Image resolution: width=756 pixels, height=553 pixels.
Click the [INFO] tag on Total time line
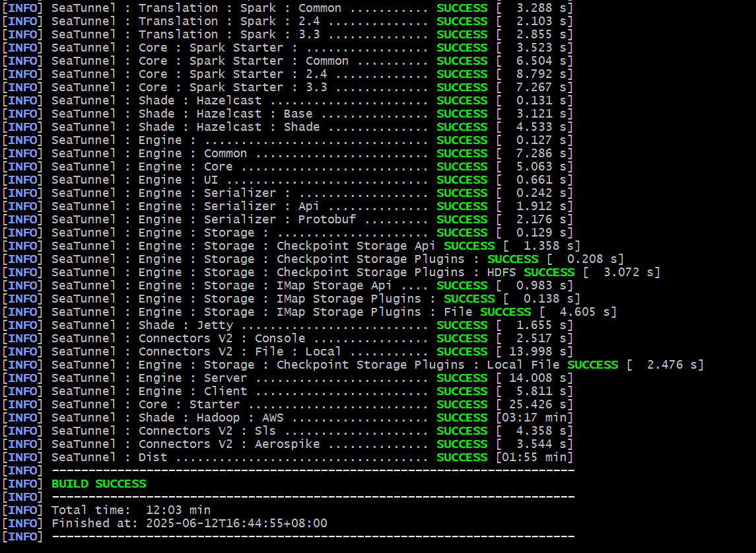point(22,510)
